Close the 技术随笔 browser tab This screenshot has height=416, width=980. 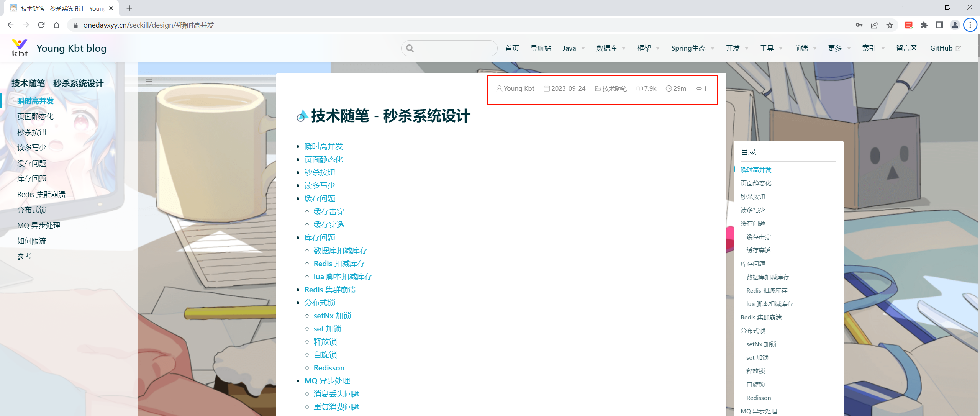111,8
